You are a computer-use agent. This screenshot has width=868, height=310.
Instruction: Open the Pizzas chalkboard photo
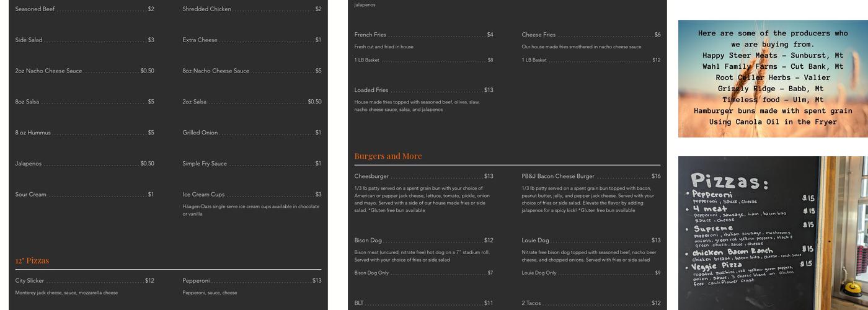pos(773,232)
